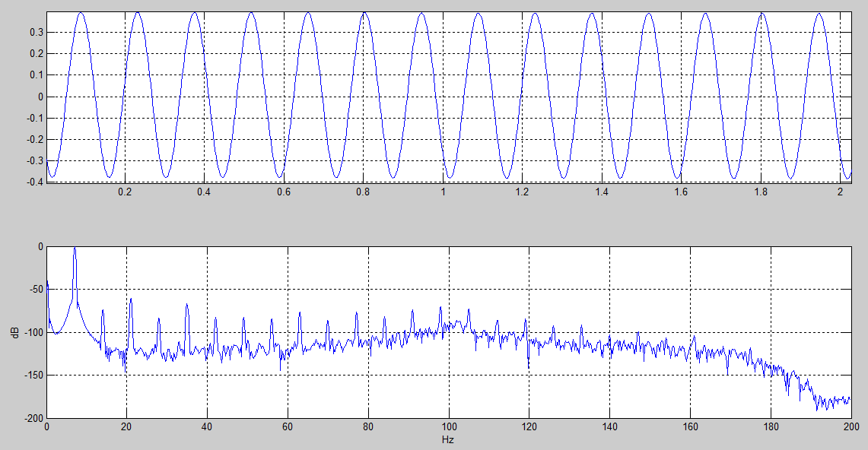The image size is (868, 450).
Task: Click the -100 dB tick label
Action: point(33,332)
